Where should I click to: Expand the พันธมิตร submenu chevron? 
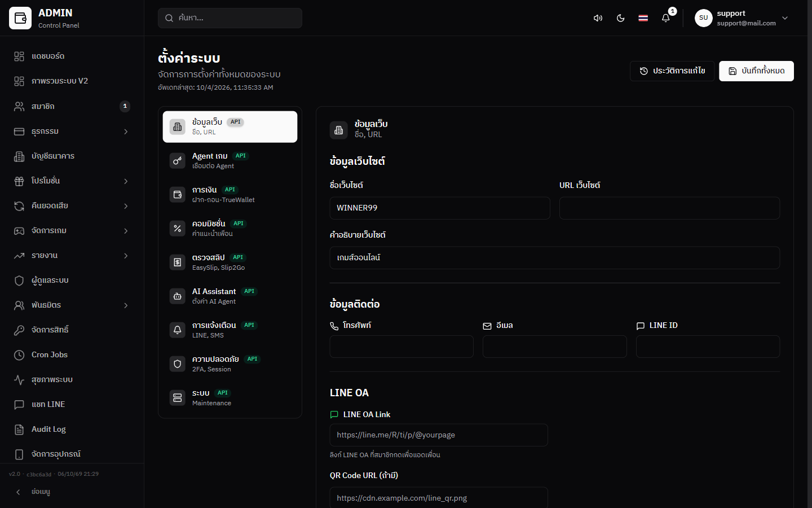coord(126,305)
